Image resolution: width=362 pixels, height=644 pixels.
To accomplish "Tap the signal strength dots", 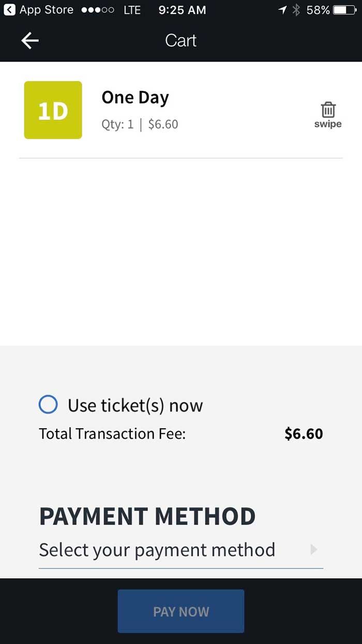I will coord(98,10).
